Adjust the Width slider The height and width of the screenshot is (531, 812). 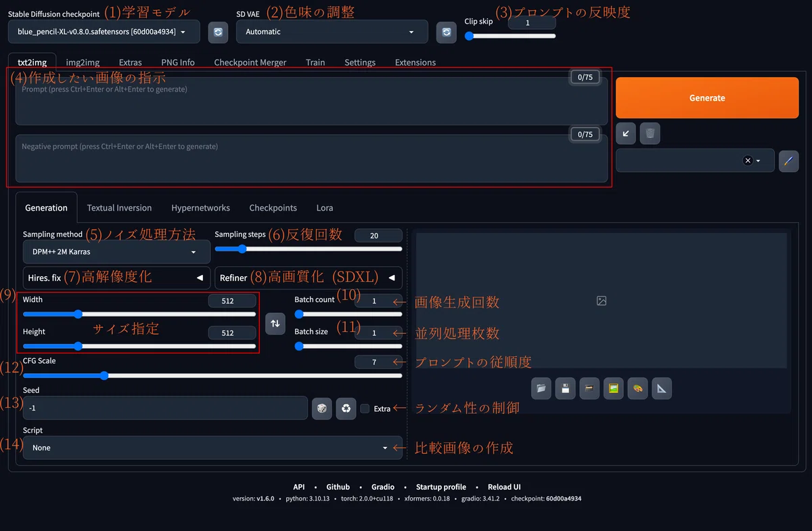[139, 314]
